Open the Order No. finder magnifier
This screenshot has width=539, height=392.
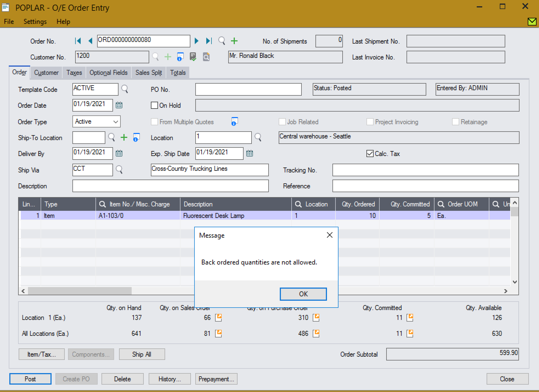(222, 41)
